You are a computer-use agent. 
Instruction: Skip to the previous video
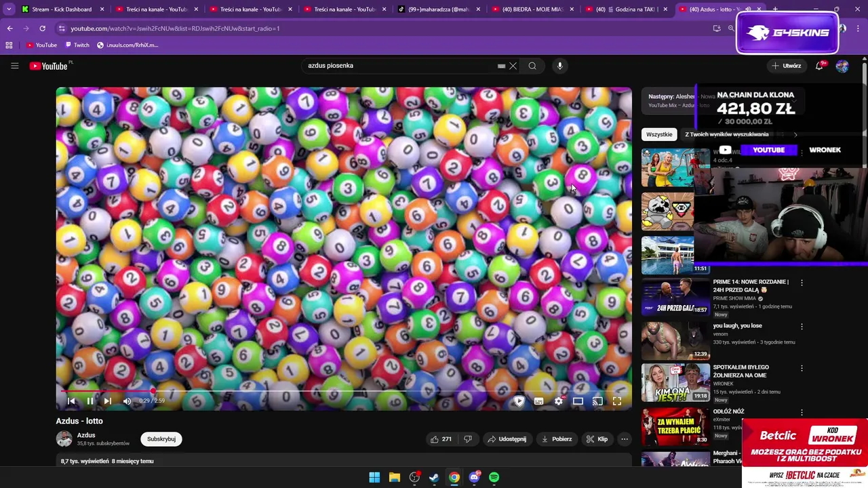(71, 401)
